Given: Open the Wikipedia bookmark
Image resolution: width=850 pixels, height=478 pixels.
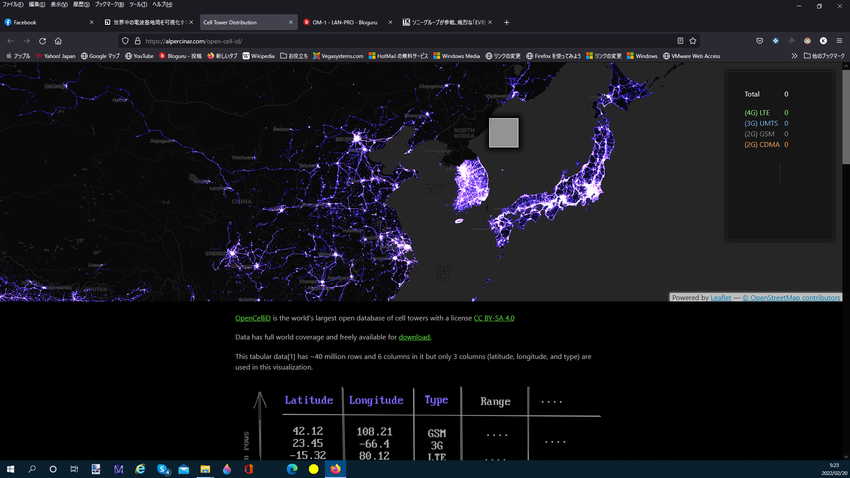Looking at the screenshot, I should [259, 56].
